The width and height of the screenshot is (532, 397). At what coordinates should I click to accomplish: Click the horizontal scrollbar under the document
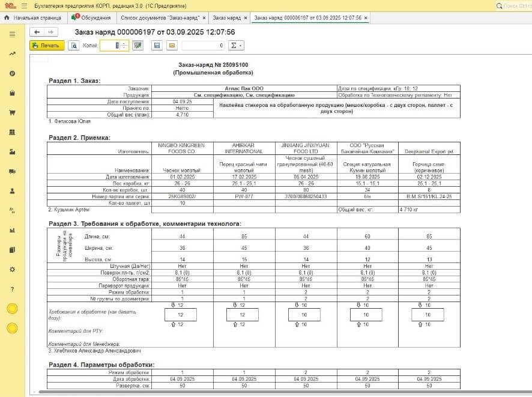285,392
